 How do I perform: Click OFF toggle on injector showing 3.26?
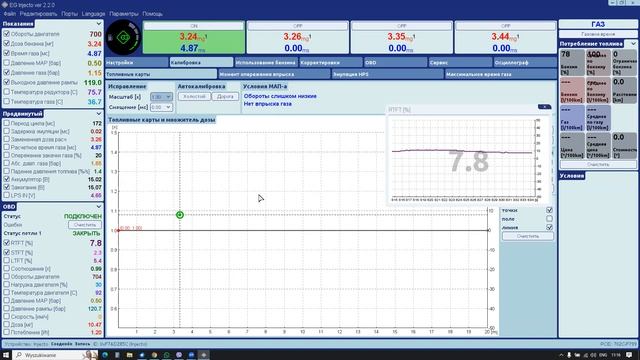(x=298, y=26)
